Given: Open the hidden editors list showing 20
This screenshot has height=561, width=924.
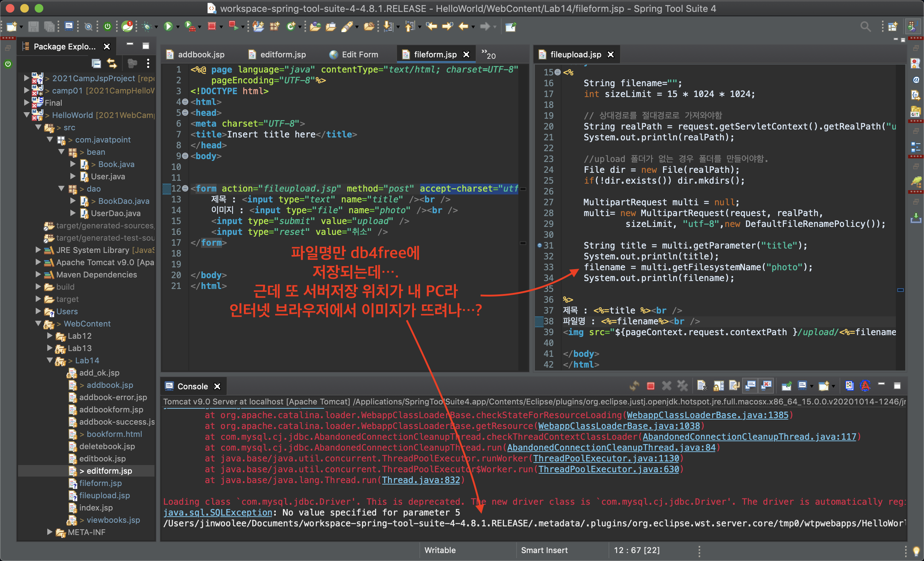Looking at the screenshot, I should [x=488, y=55].
